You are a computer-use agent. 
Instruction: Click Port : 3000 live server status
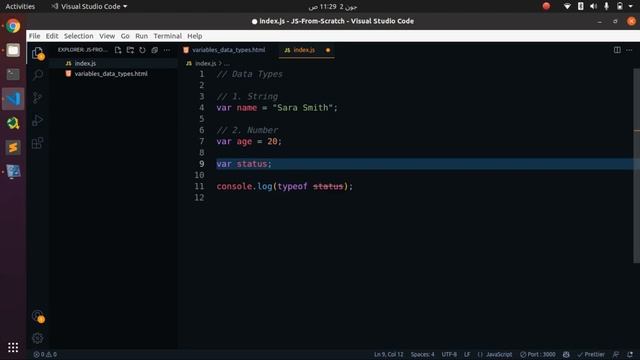coord(538,354)
